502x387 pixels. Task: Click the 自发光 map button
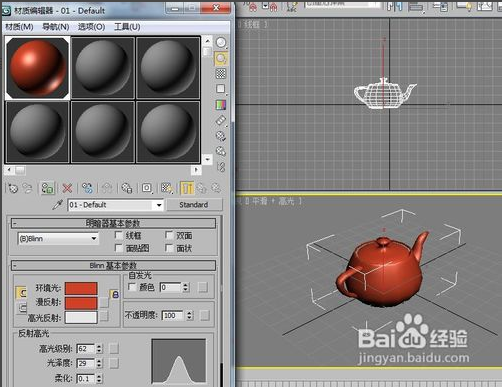[203, 287]
